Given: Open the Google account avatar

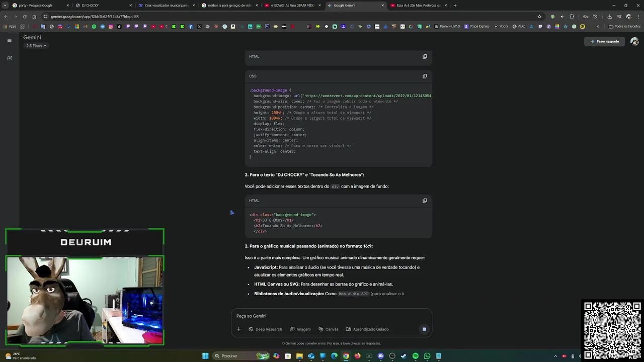Looking at the screenshot, I should 634,41.
